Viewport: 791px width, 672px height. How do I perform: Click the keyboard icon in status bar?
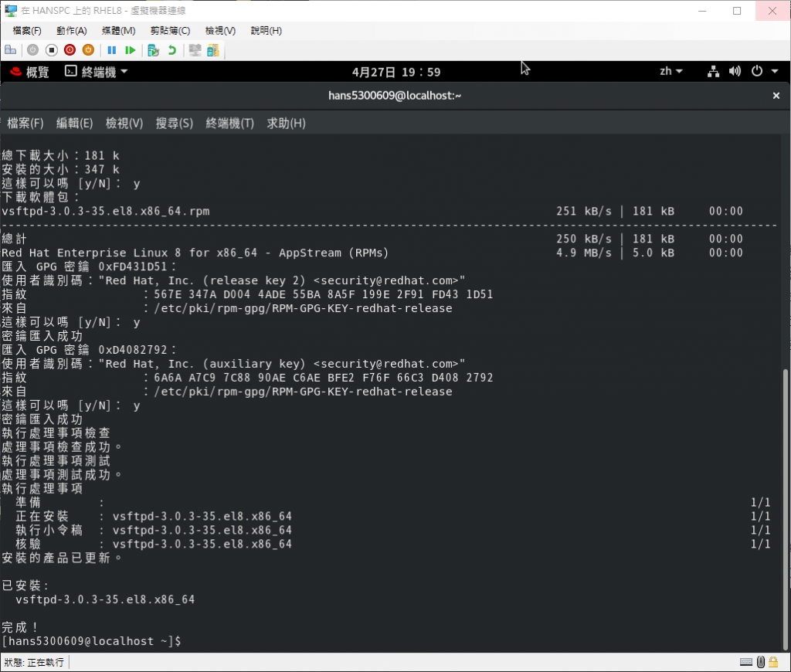(746, 662)
